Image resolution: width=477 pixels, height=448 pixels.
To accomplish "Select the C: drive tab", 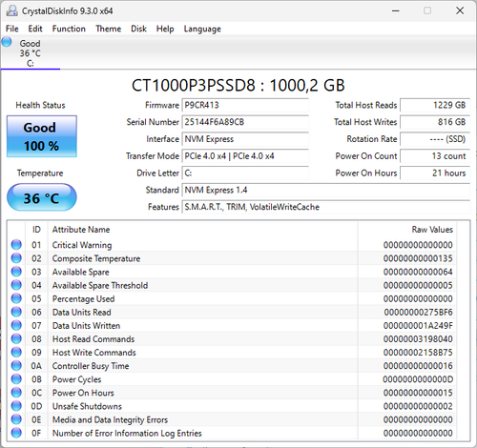I will pyautogui.click(x=31, y=53).
